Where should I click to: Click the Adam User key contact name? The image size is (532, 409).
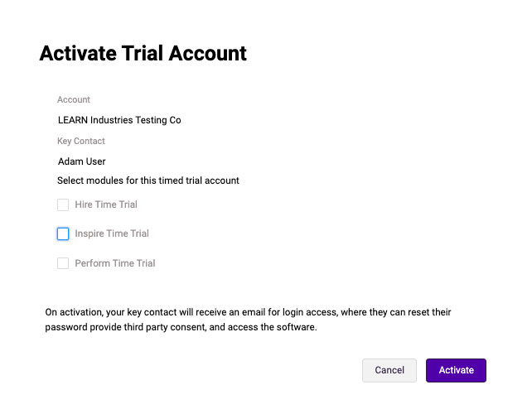pos(81,161)
